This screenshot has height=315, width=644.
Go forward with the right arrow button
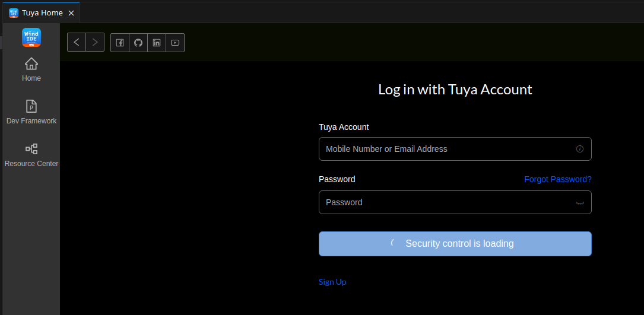pyautogui.click(x=95, y=42)
